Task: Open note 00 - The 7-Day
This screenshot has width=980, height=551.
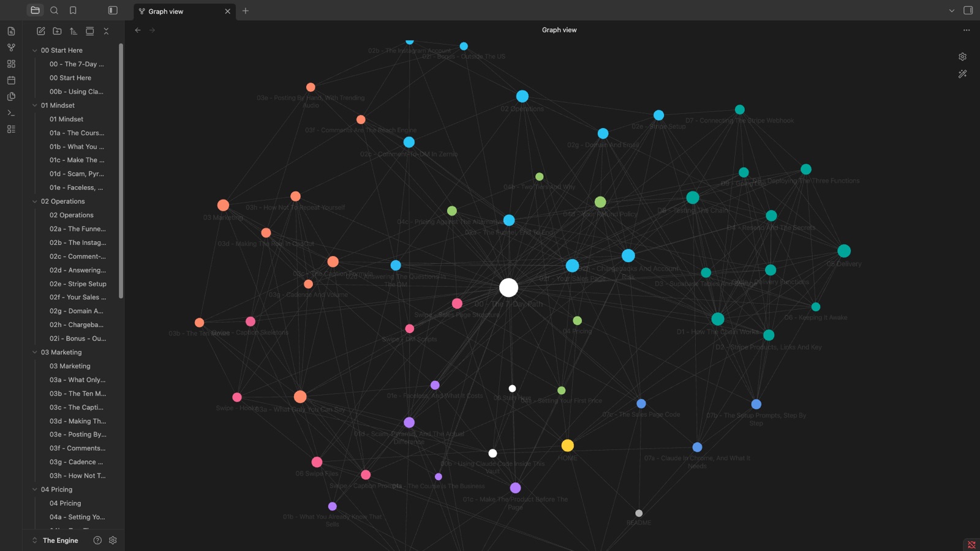Action: [77, 64]
